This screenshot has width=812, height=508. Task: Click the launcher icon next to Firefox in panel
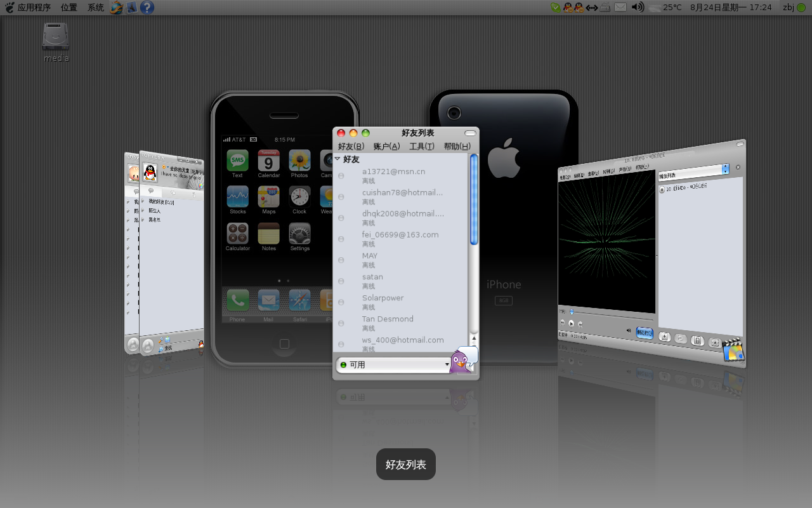(x=132, y=8)
